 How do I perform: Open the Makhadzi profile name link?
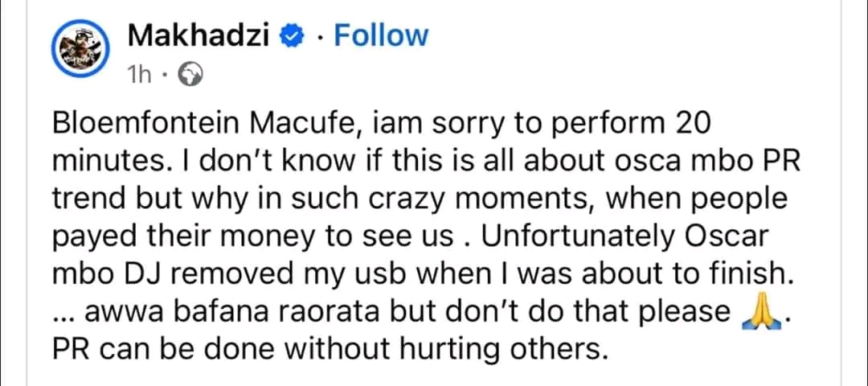click(198, 35)
